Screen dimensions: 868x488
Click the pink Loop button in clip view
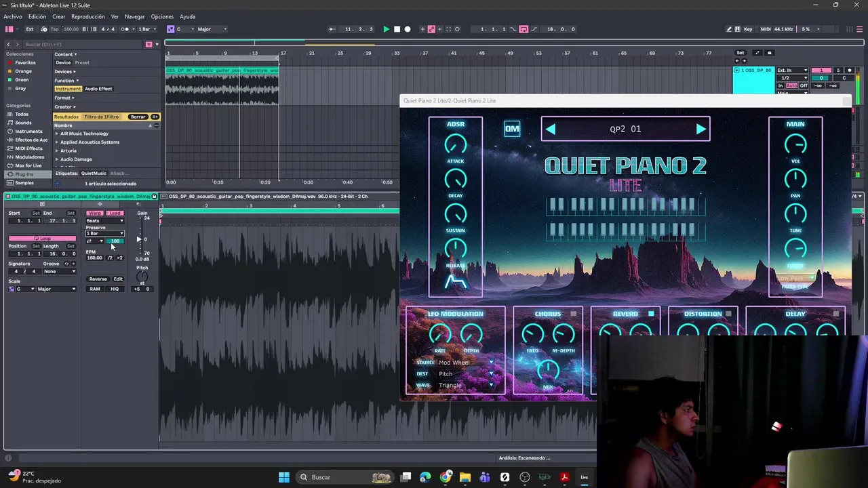click(42, 239)
